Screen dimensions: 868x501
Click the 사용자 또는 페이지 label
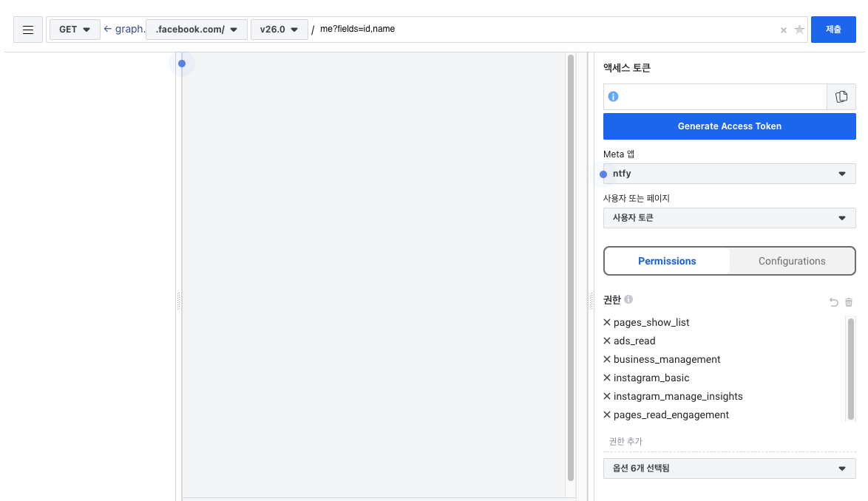click(637, 198)
